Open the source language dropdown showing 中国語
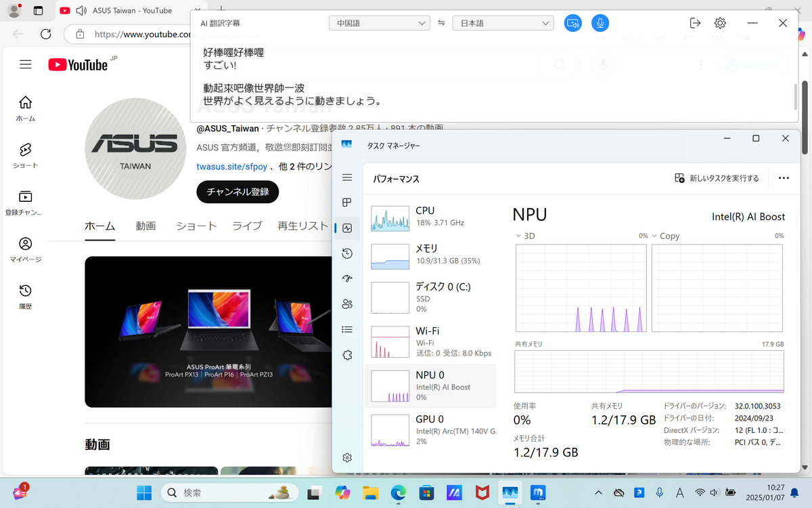 (x=379, y=23)
